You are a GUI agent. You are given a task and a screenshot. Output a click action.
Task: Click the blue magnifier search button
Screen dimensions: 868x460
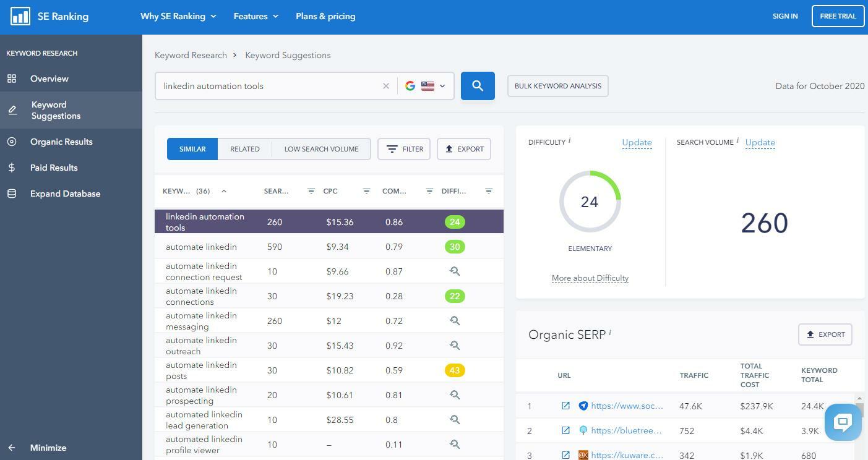coord(478,86)
